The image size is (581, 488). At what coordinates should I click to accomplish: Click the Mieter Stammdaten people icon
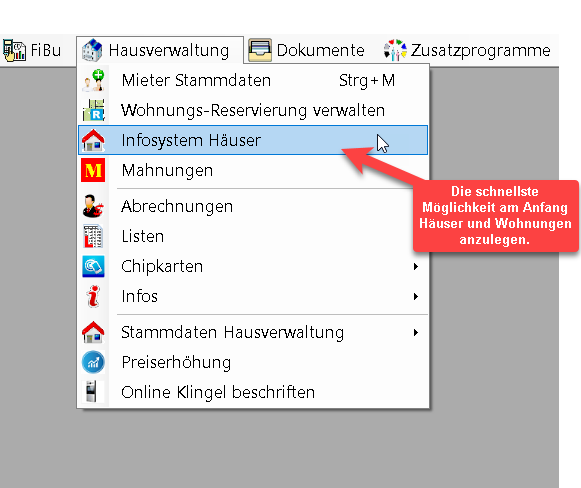coord(93,80)
